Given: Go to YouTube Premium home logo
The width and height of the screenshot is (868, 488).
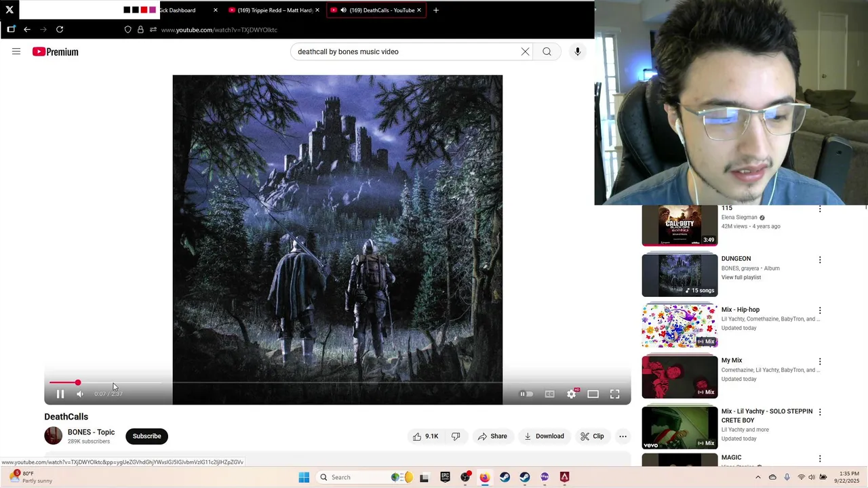Looking at the screenshot, I should coord(56,52).
